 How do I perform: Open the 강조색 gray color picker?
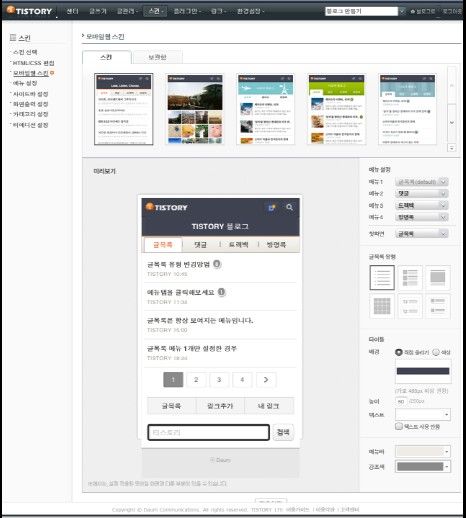[x=423, y=466]
